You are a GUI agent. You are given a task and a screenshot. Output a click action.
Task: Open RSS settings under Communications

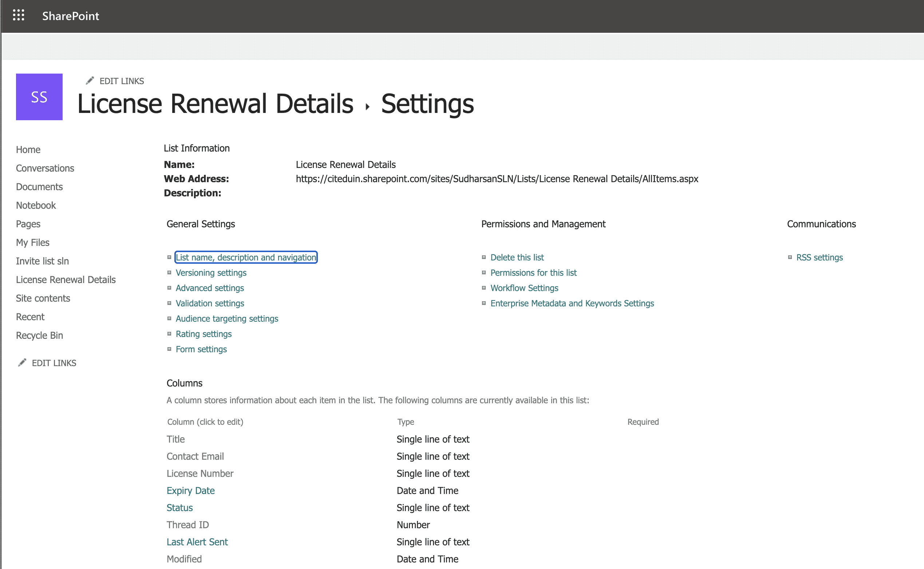click(x=820, y=258)
